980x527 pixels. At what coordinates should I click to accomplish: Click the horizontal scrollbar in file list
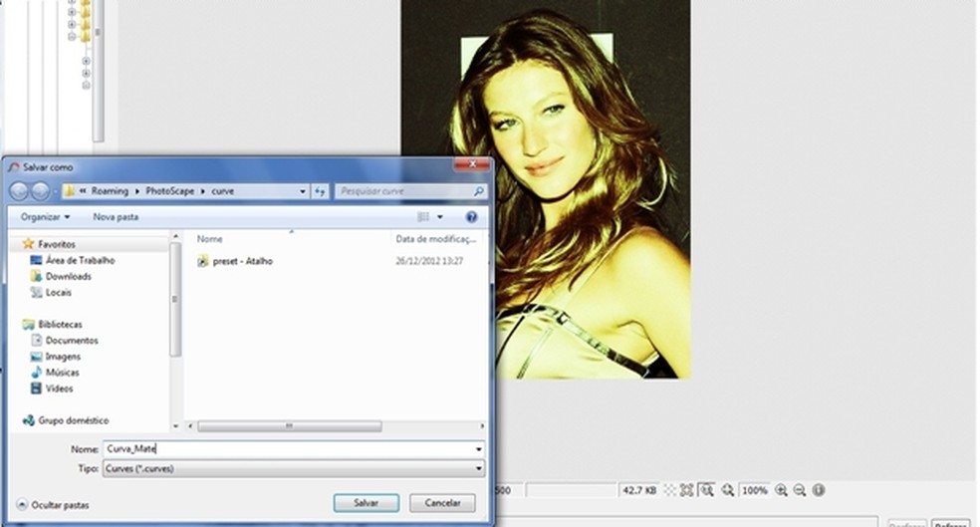point(290,425)
